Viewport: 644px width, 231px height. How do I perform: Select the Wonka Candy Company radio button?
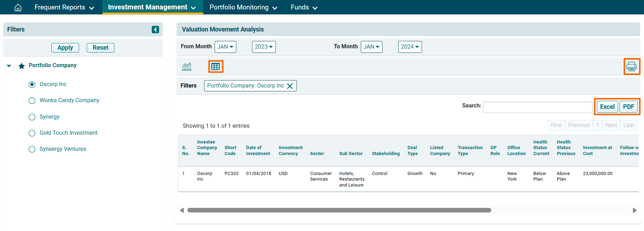coord(32,101)
